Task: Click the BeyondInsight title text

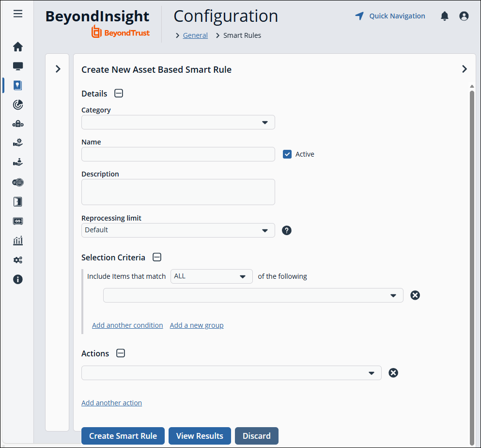Action: tap(97, 16)
